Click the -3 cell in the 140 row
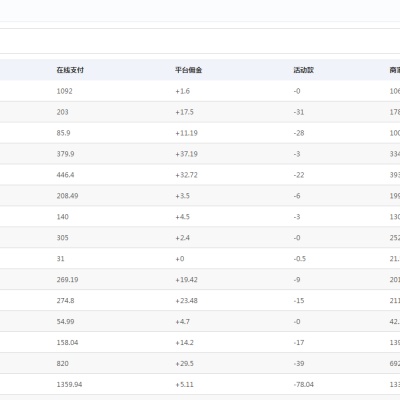 297,217
